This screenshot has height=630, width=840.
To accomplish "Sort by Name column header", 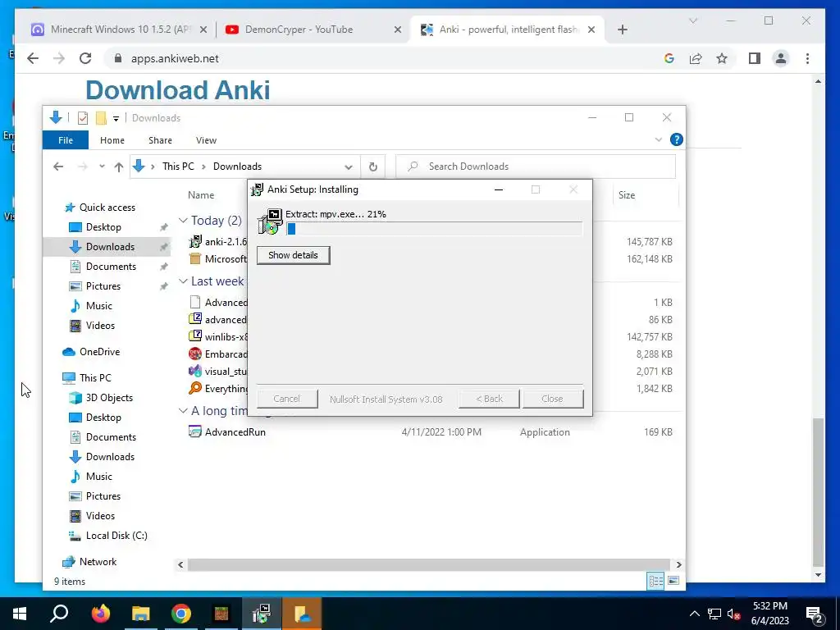I will click(202, 195).
